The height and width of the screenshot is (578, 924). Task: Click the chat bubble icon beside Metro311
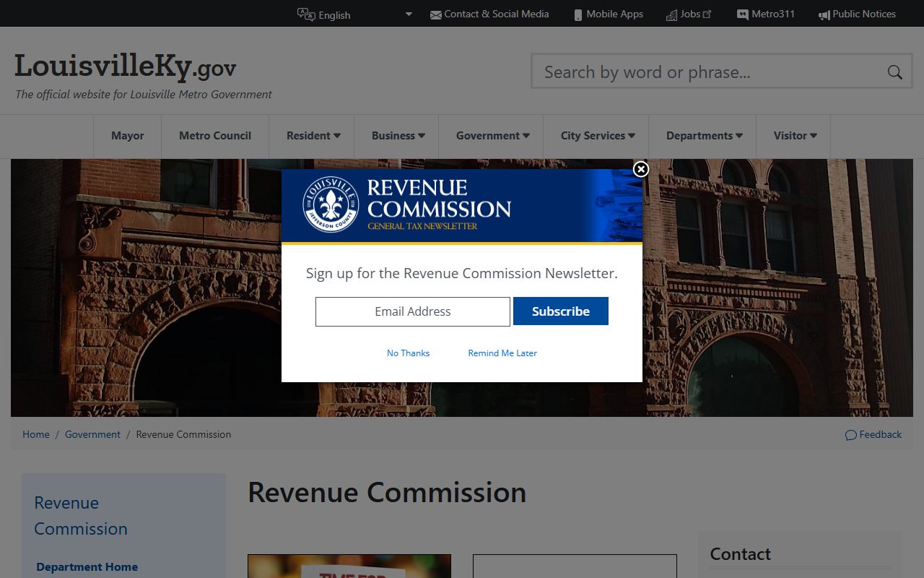(x=743, y=14)
